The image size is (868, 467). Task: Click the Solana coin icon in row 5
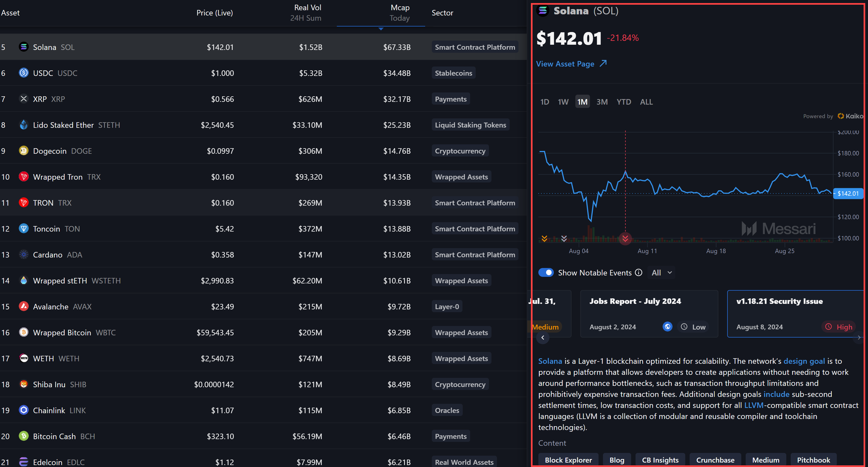pos(23,47)
